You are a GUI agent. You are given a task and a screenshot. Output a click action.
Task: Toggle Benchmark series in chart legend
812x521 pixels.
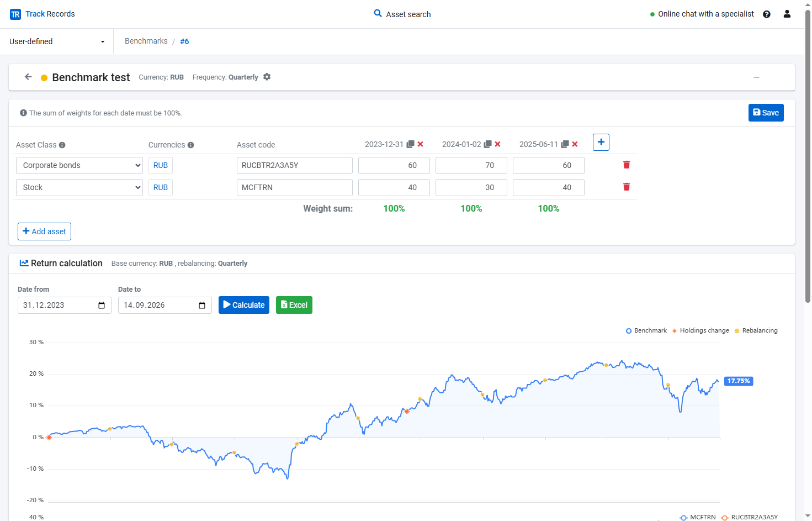(x=646, y=330)
